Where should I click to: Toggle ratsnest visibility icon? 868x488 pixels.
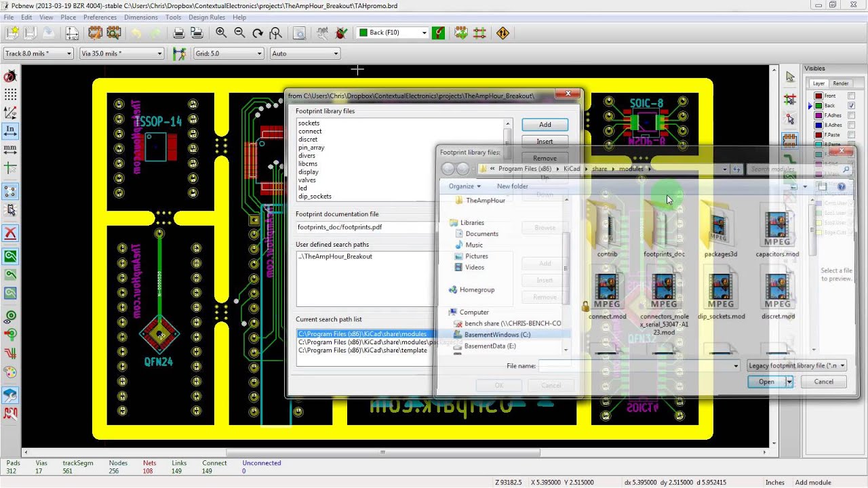click(x=10, y=192)
